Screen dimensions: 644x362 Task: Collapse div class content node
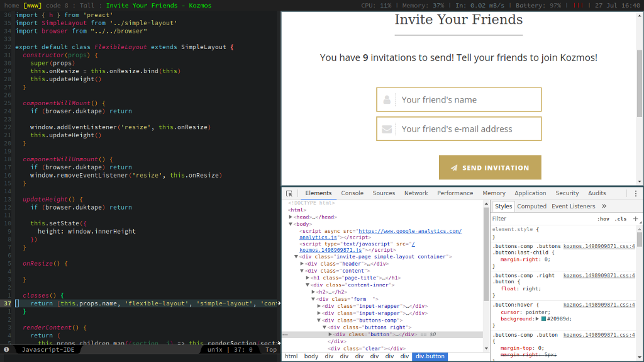(x=302, y=271)
